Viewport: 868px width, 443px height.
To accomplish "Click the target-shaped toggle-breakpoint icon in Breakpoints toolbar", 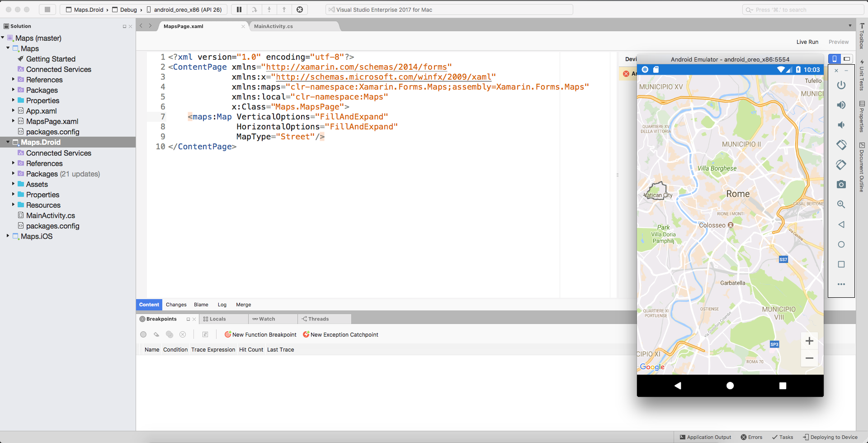I will pos(143,334).
